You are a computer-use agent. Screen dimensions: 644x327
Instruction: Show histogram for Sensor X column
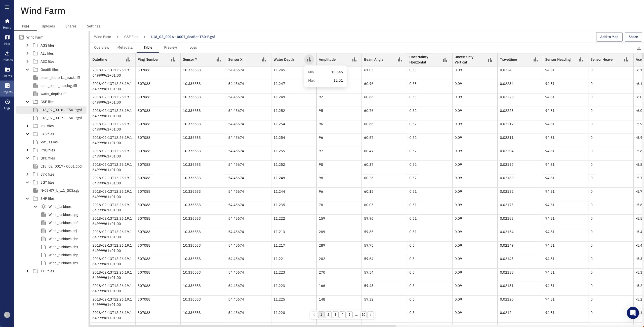pyautogui.click(x=264, y=59)
